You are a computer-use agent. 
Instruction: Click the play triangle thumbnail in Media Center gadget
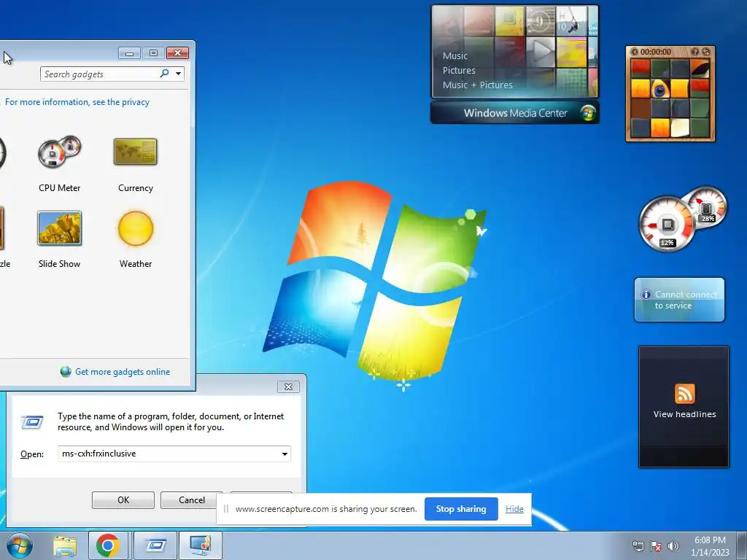click(x=541, y=50)
